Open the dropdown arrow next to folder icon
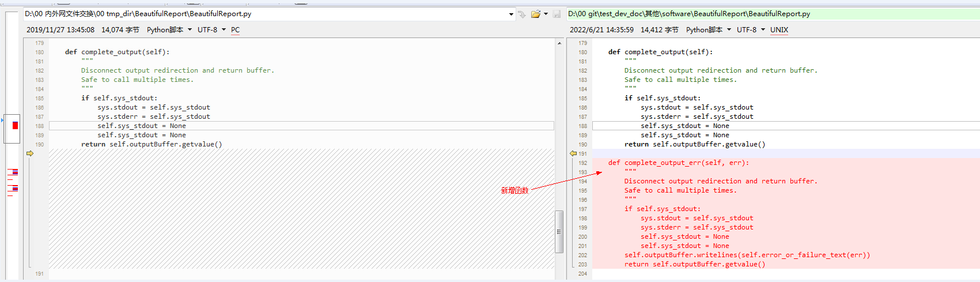The image size is (980, 282). click(546, 14)
